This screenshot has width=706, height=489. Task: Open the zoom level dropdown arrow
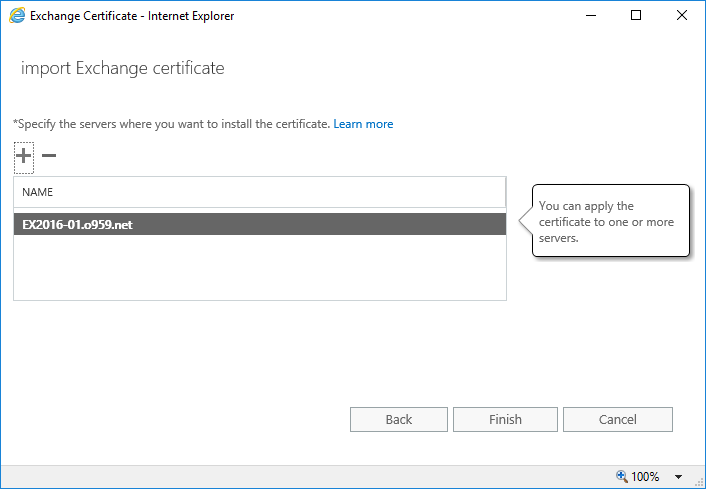pos(678,476)
